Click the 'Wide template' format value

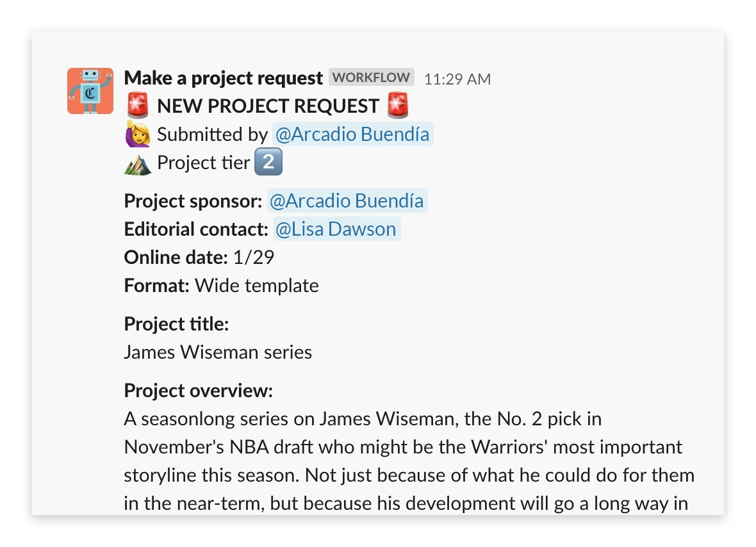(257, 286)
